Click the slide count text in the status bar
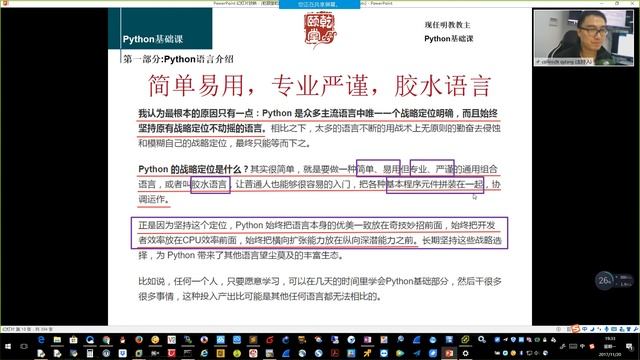Screen dimensions: 640x360 [x=27, y=329]
